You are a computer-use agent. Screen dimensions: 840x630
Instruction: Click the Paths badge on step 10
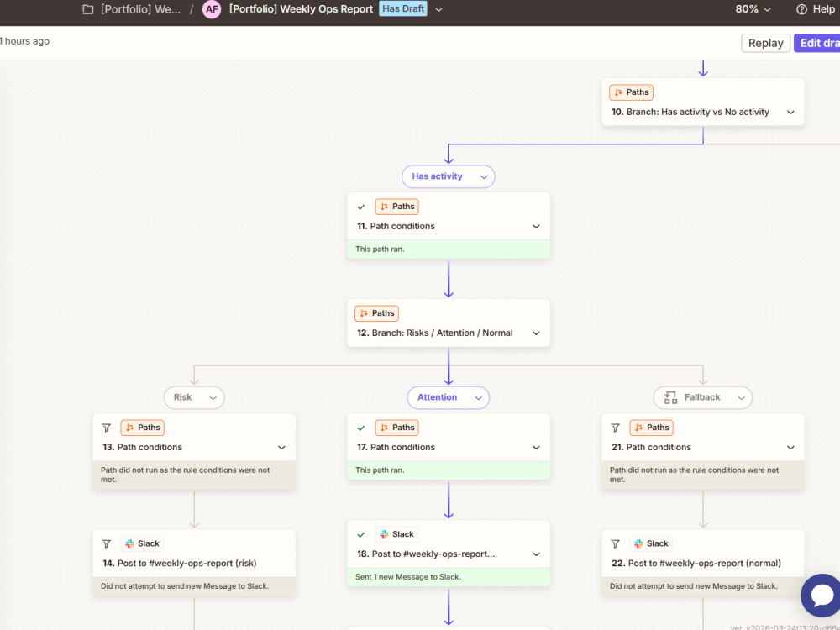pos(631,92)
